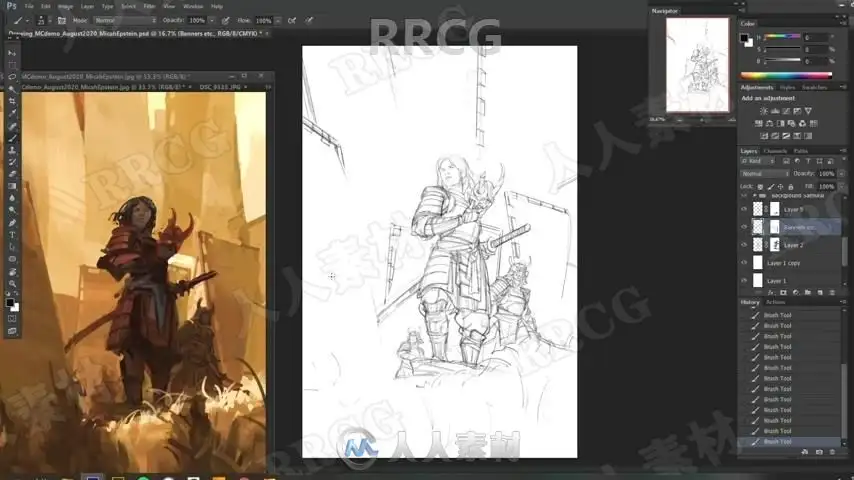Open the Image menu
This screenshot has height=480, width=854.
65,7
